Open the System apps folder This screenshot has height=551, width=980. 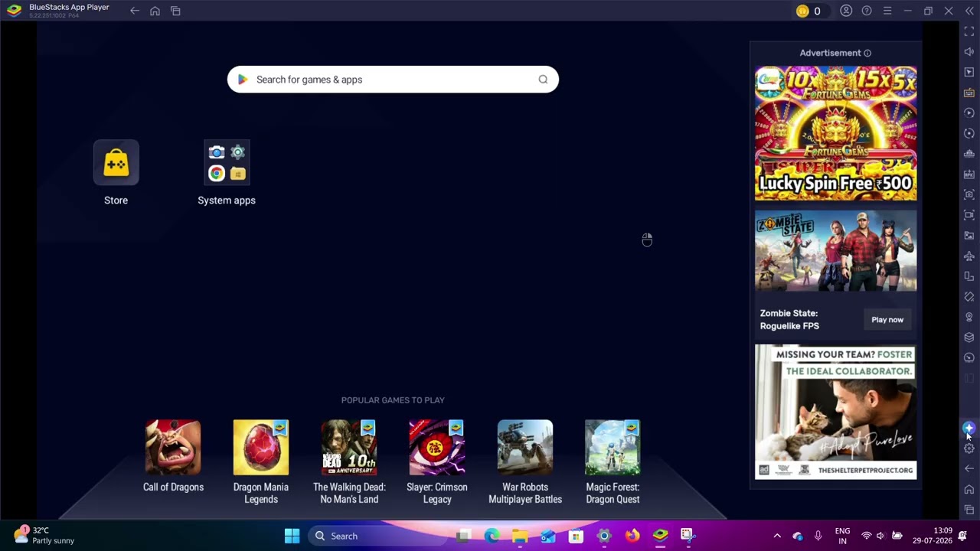click(227, 162)
